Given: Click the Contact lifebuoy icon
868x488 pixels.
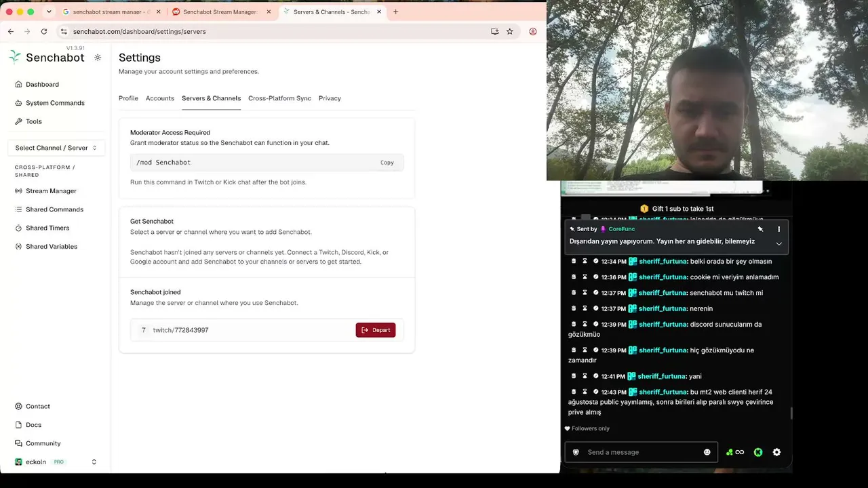Looking at the screenshot, I should tap(19, 407).
